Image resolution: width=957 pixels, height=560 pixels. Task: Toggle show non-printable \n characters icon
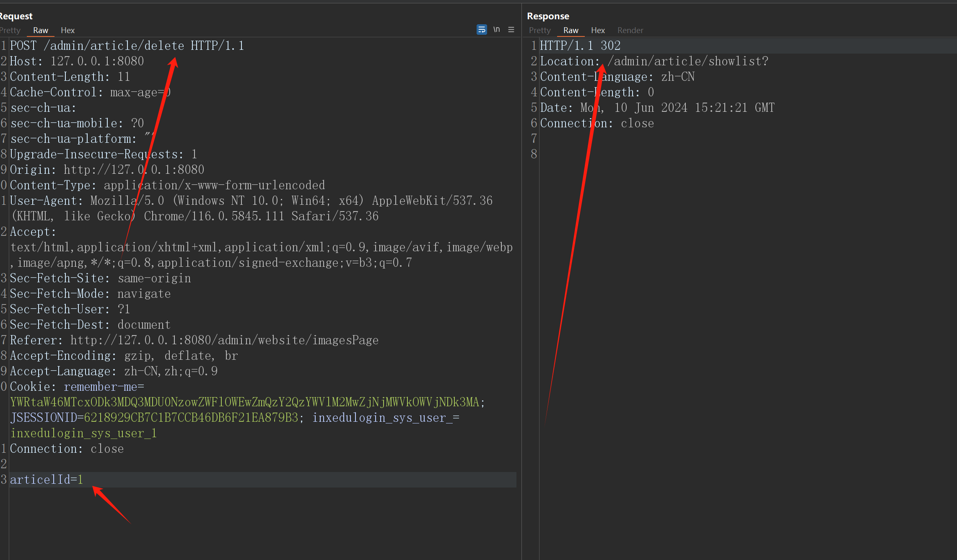pyautogui.click(x=497, y=30)
